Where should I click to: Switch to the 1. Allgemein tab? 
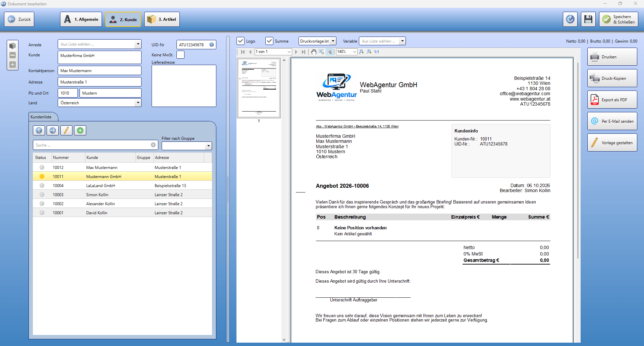(82, 19)
